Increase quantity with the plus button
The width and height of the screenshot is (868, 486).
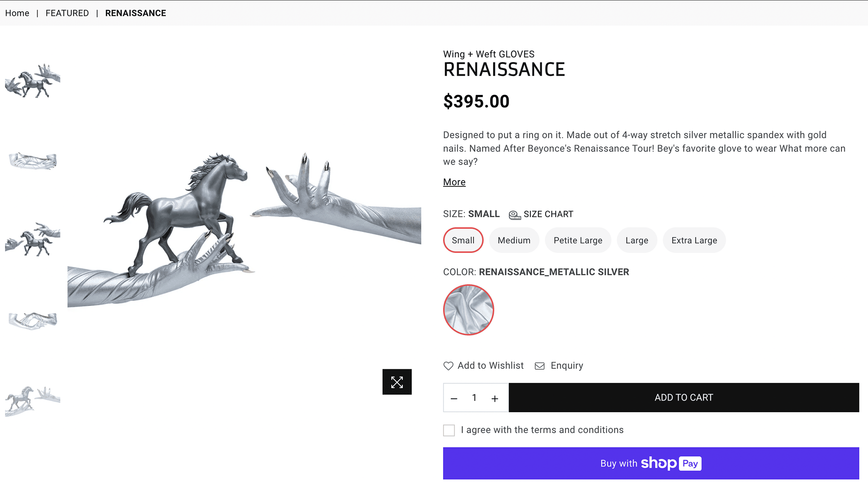(495, 398)
